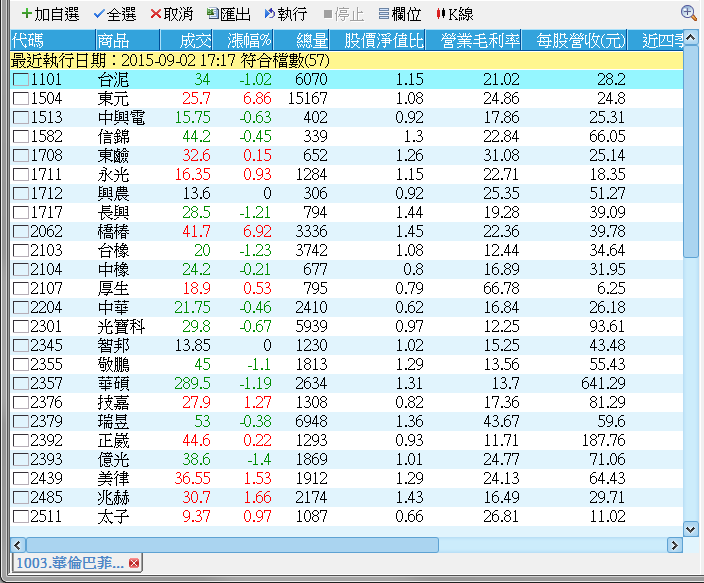Click volume 6948 in the 瑞昱 row
This screenshot has width=704, height=583.
click(311, 422)
